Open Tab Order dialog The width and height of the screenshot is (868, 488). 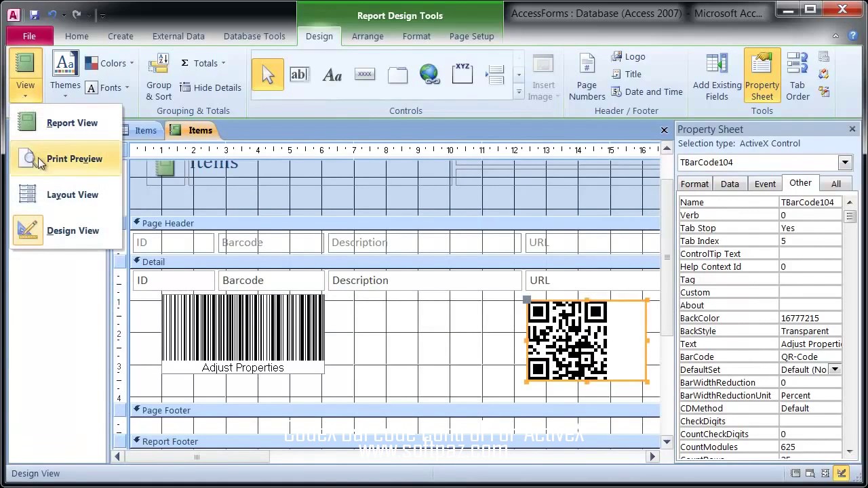tap(797, 77)
